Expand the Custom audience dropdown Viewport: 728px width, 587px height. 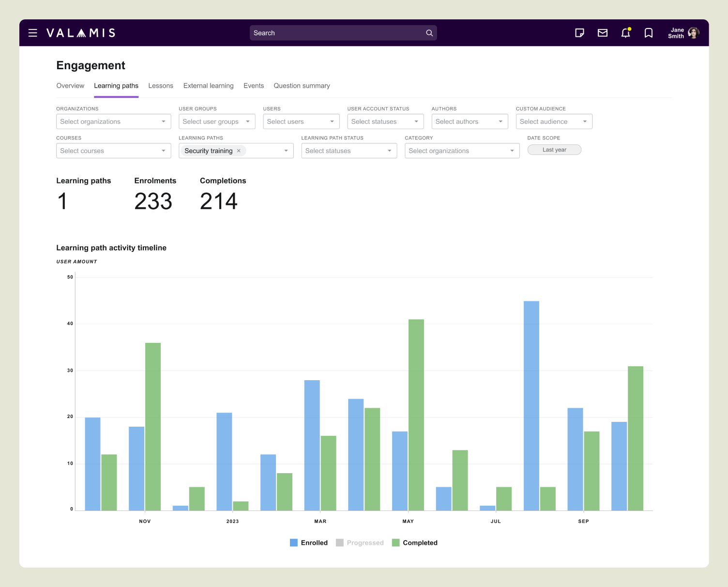(554, 122)
